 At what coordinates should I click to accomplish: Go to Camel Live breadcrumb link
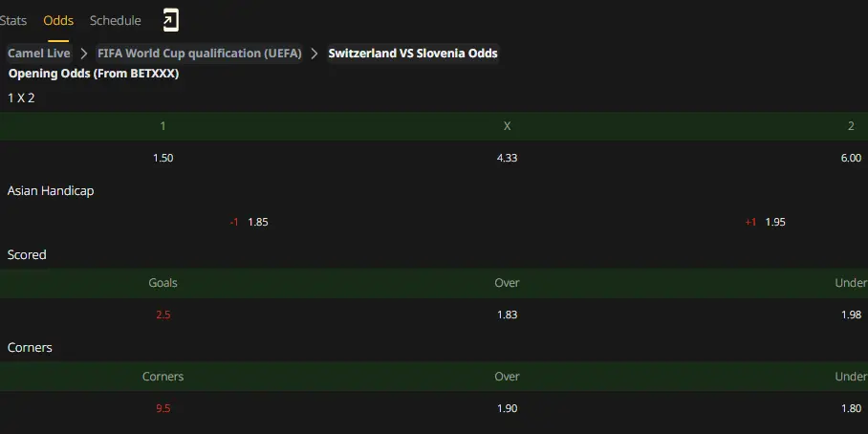39,54
